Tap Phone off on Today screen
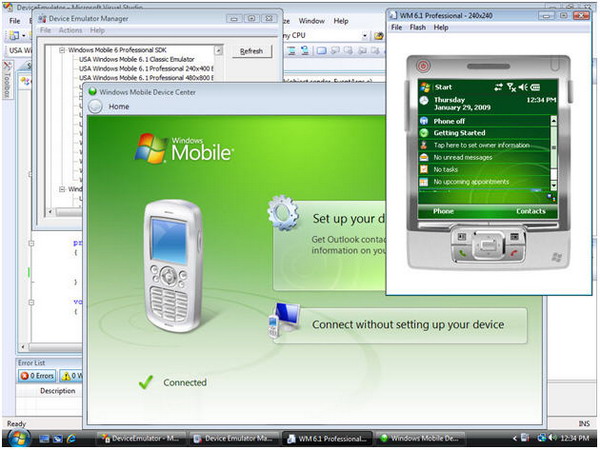 [484, 121]
